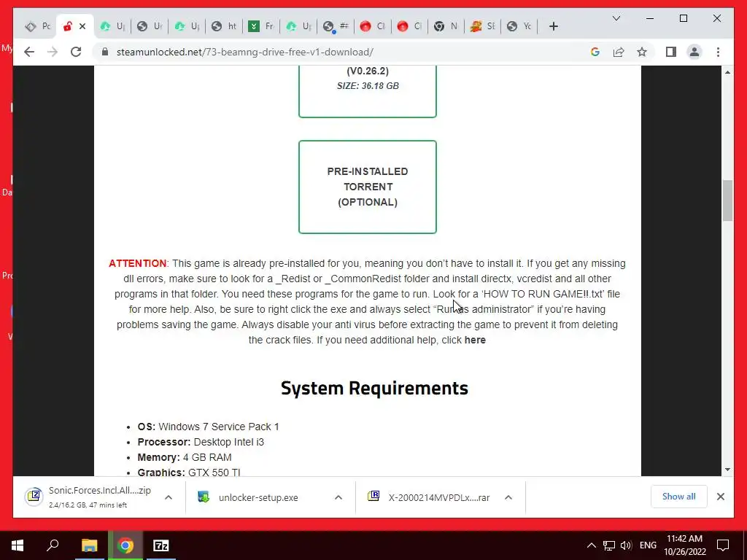Viewport: 747px width, 560px height.
Task: Click the page scrollbar up arrow
Action: click(x=727, y=72)
